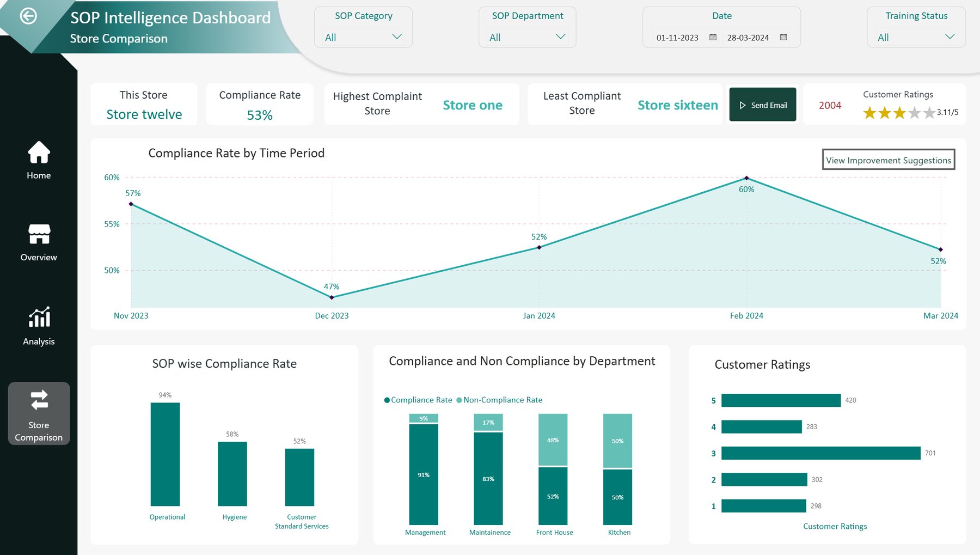Select the Dec 2023 47% data point
This screenshot has height=555, width=980.
coord(332,297)
